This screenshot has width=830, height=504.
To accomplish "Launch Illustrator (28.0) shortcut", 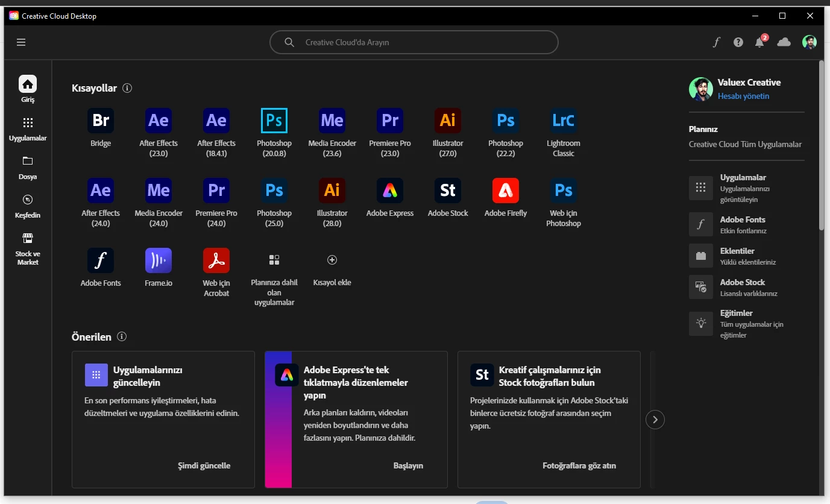I will (332, 191).
